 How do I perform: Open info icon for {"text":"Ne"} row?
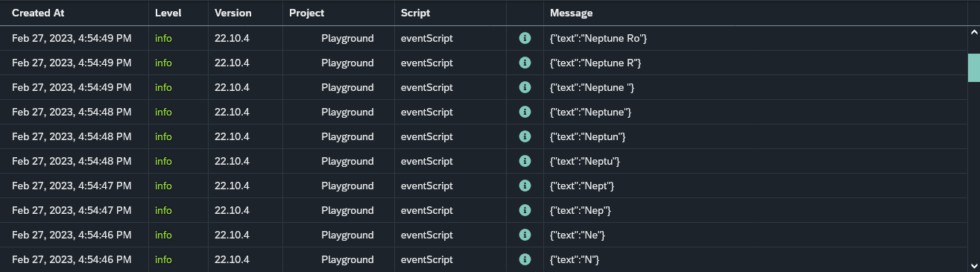(x=525, y=235)
